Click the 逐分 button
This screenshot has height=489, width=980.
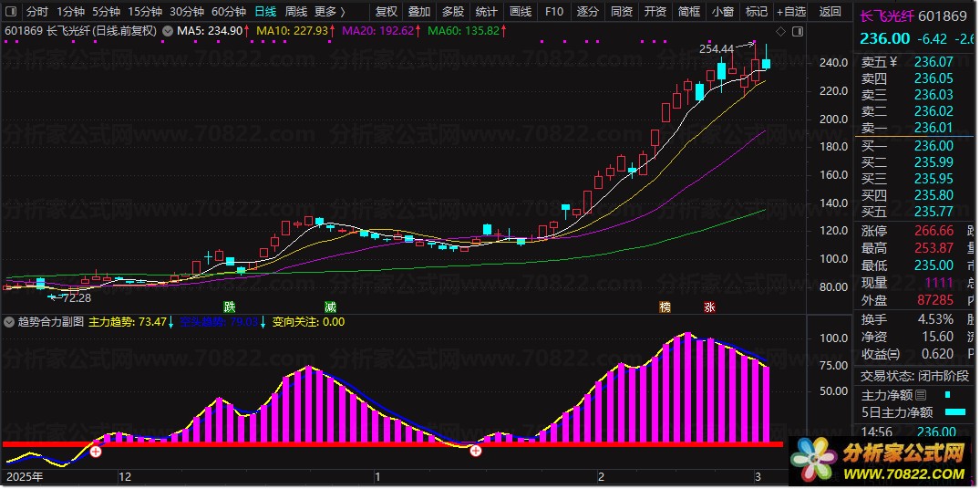coord(587,11)
